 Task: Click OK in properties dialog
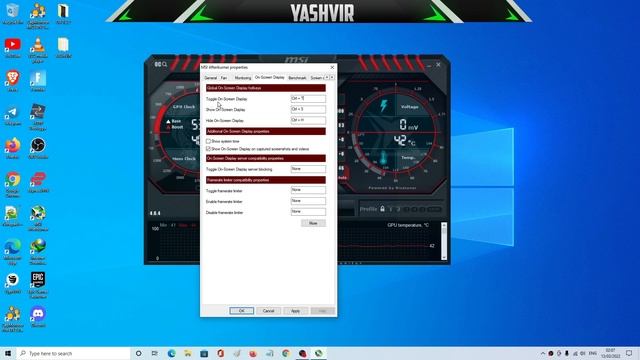(x=241, y=311)
